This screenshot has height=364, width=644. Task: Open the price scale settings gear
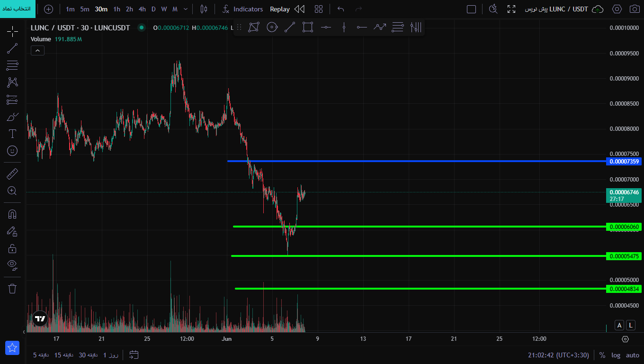pos(625,339)
